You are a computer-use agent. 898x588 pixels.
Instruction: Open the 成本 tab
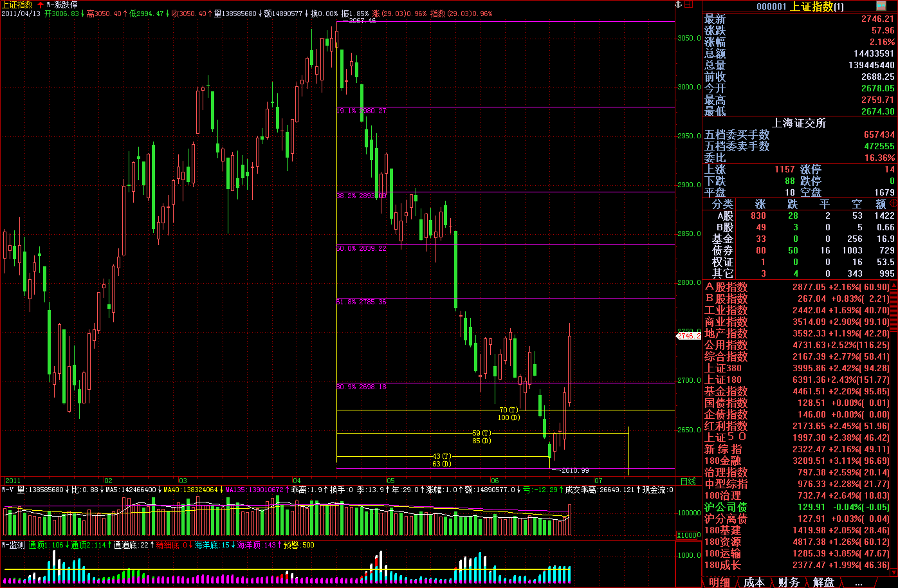[x=754, y=582]
